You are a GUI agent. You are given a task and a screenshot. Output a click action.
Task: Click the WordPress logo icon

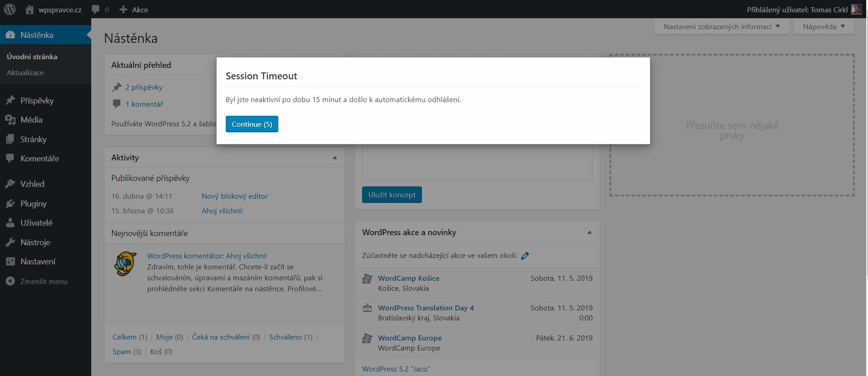(x=10, y=9)
